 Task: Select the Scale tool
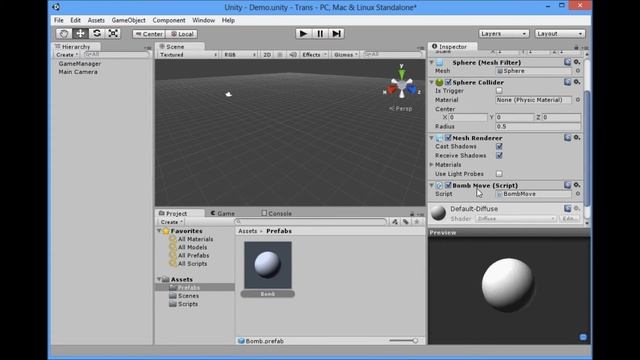click(x=113, y=33)
